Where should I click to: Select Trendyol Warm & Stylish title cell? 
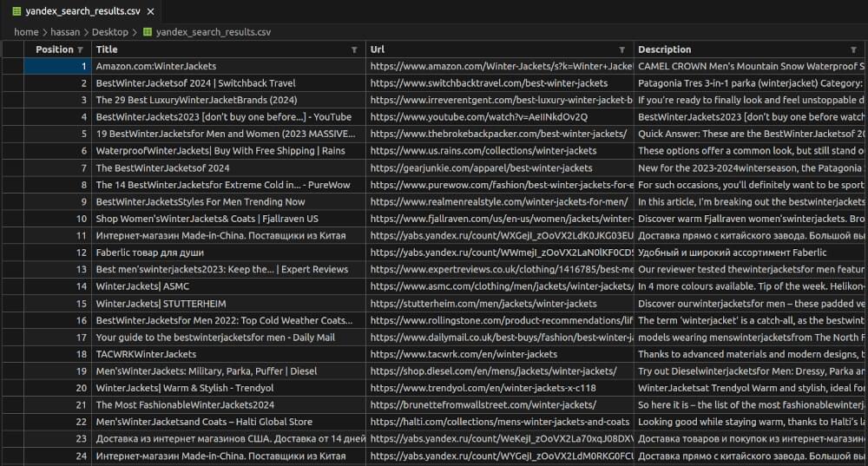228,388
